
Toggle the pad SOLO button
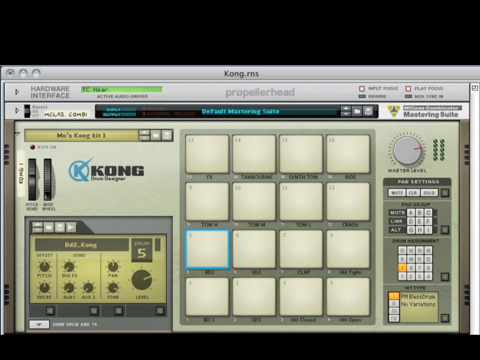click(x=429, y=193)
